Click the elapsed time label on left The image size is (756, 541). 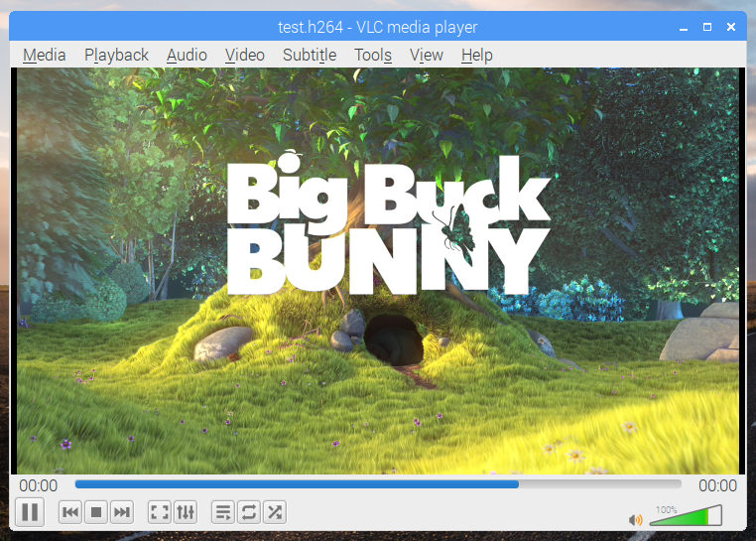point(38,485)
